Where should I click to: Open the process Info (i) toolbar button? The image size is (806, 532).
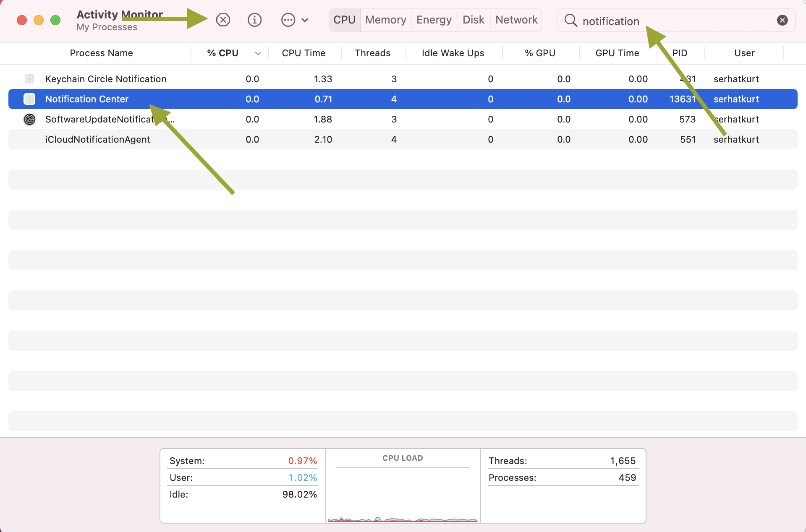click(x=254, y=20)
